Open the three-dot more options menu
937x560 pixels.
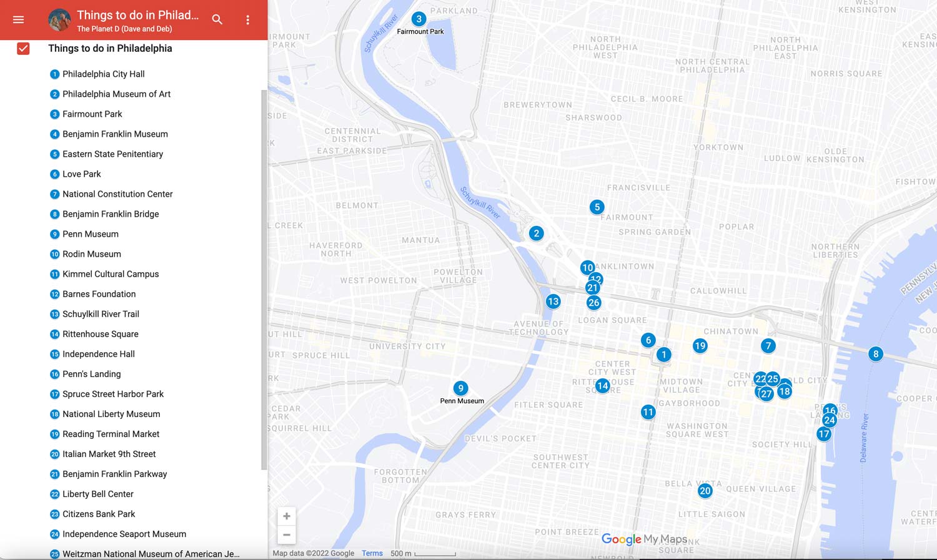click(x=248, y=20)
